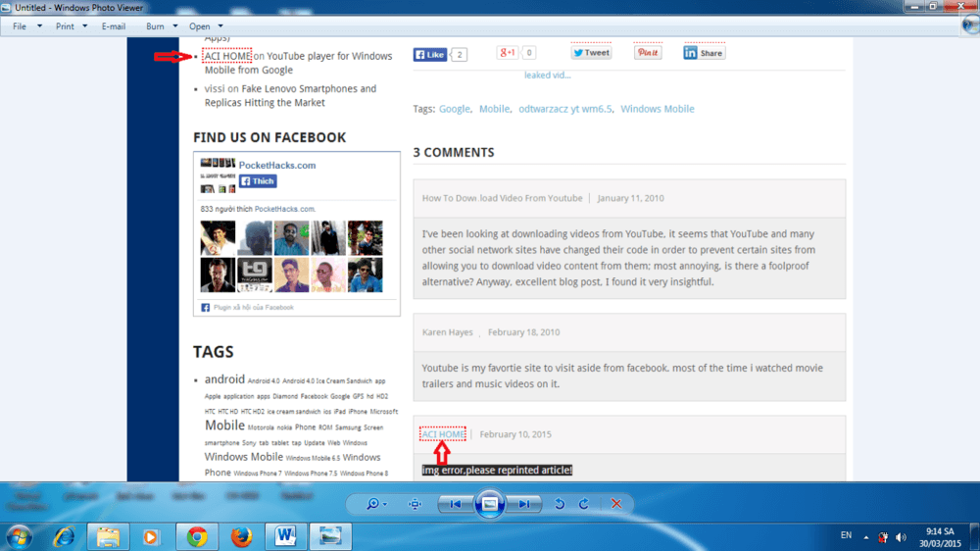
Task: Click Karen Hayes commenter name
Action: pyautogui.click(x=448, y=332)
